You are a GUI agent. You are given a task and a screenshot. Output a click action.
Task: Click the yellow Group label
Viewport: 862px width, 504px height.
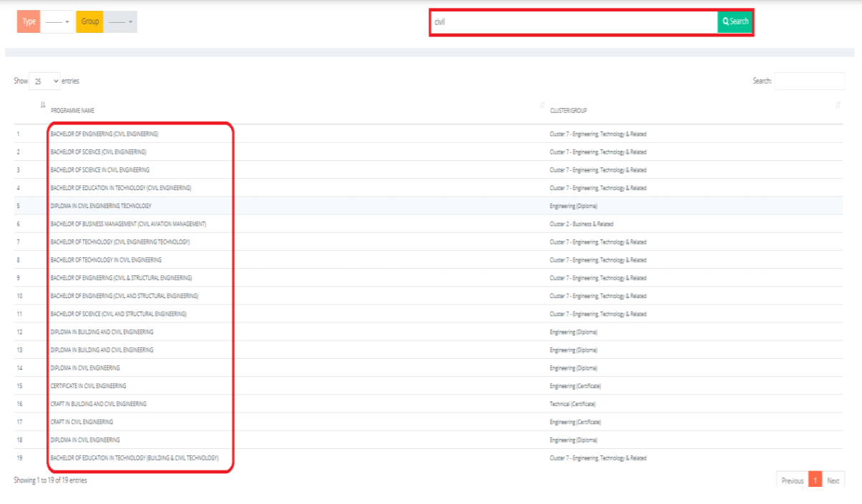click(x=90, y=22)
